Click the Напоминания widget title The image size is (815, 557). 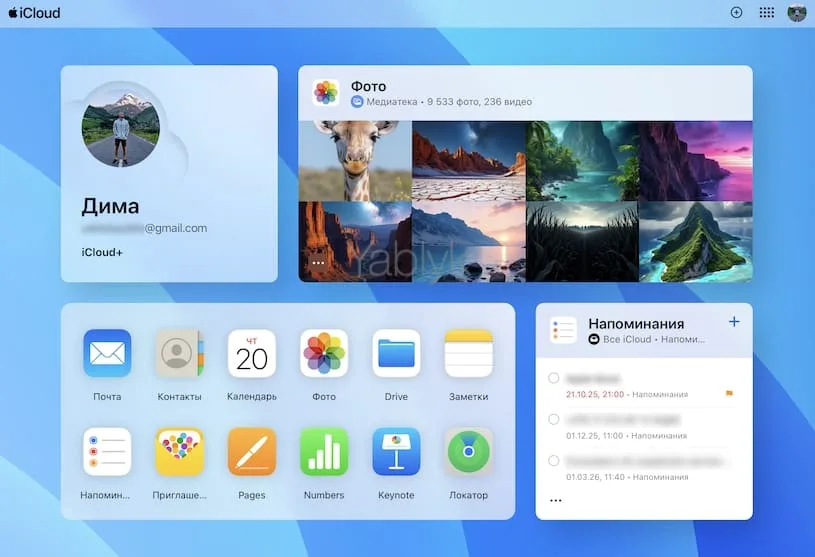(x=636, y=324)
